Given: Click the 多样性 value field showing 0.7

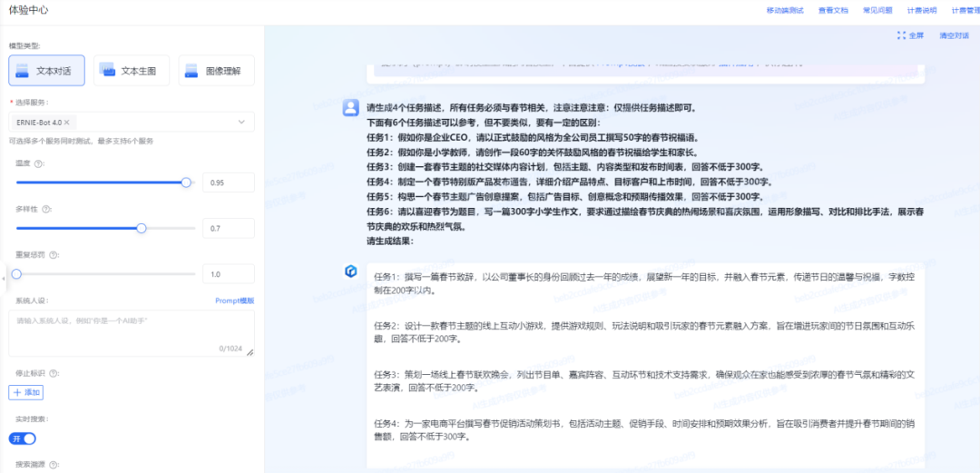Looking at the screenshot, I should click(x=229, y=229).
